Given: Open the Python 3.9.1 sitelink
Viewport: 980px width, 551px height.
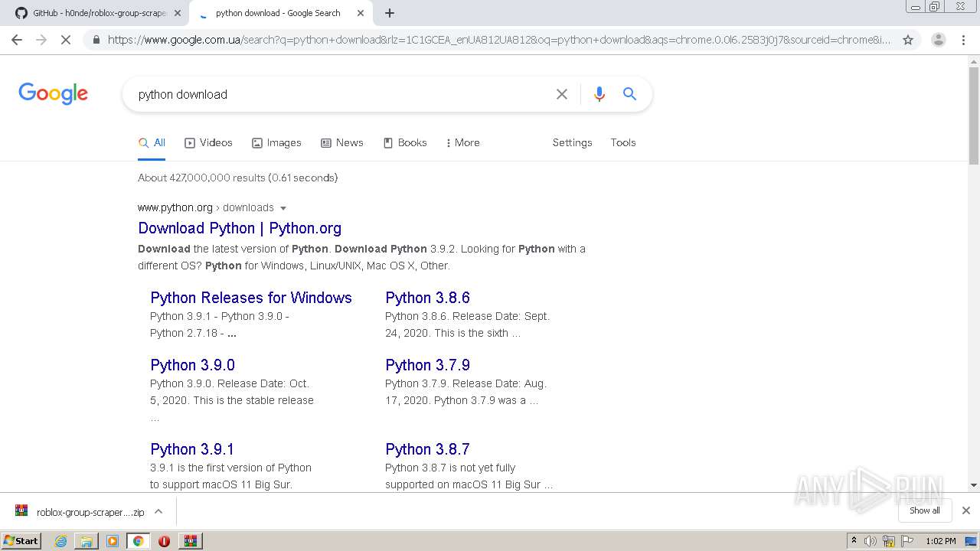Looking at the screenshot, I should (192, 449).
